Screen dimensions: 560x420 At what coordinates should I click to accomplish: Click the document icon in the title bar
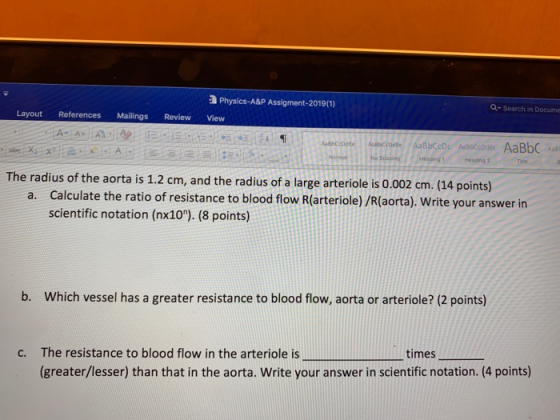point(213,100)
